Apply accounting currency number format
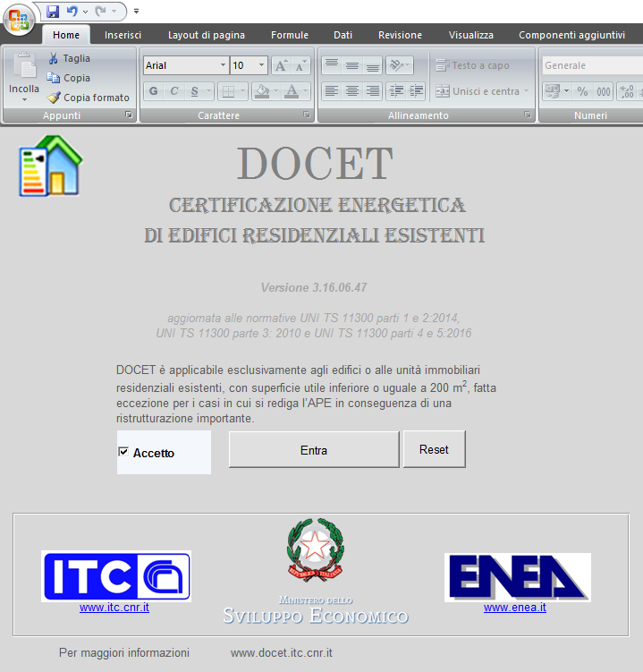This screenshot has width=643, height=672. click(553, 91)
